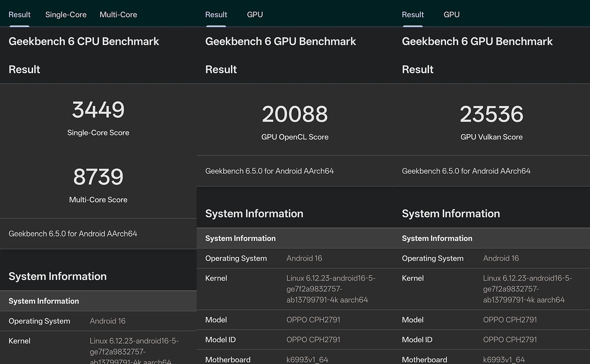The width and height of the screenshot is (590, 364).
Task: Select the Vulkan score value 23536
Action: [492, 114]
